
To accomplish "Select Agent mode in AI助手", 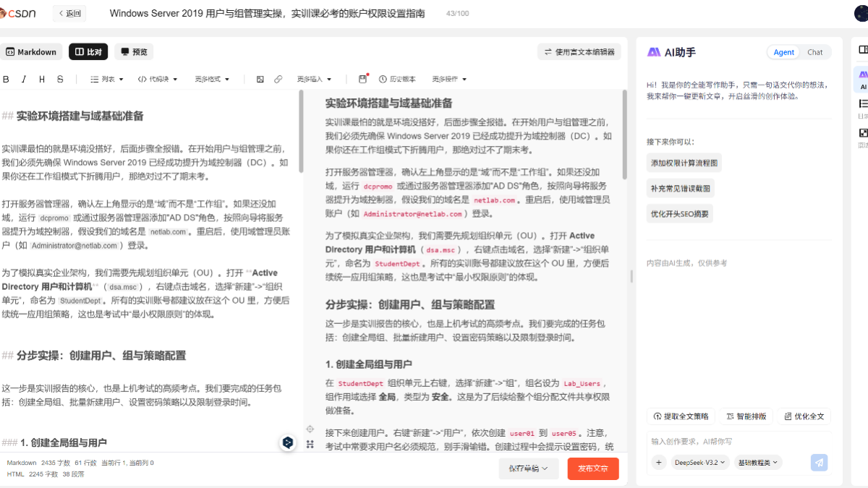I will 783,52.
